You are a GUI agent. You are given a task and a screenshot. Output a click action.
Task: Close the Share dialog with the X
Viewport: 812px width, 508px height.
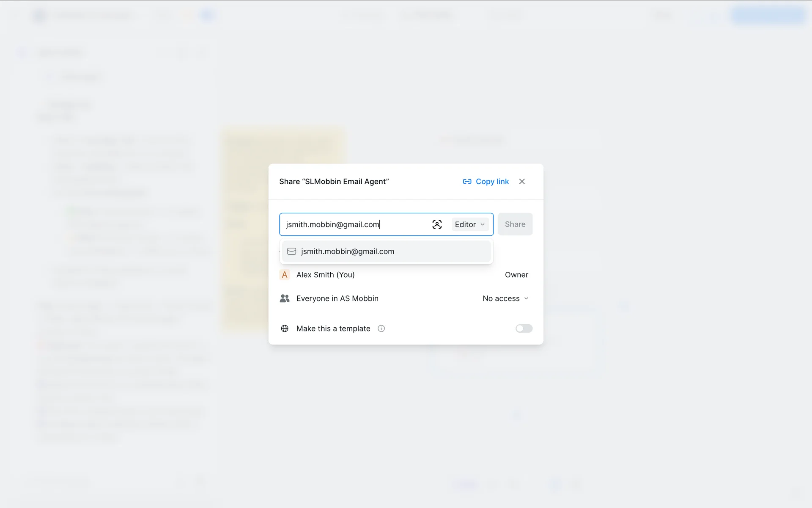[522, 182]
